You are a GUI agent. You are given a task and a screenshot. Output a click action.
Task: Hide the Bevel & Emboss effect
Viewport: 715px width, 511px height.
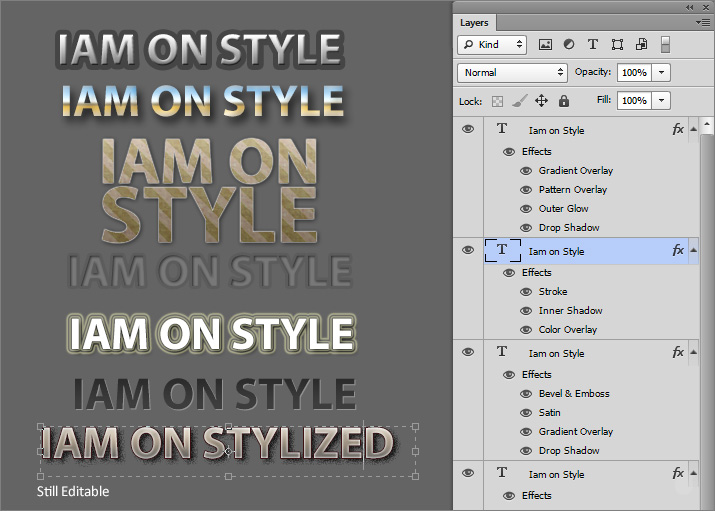point(526,394)
